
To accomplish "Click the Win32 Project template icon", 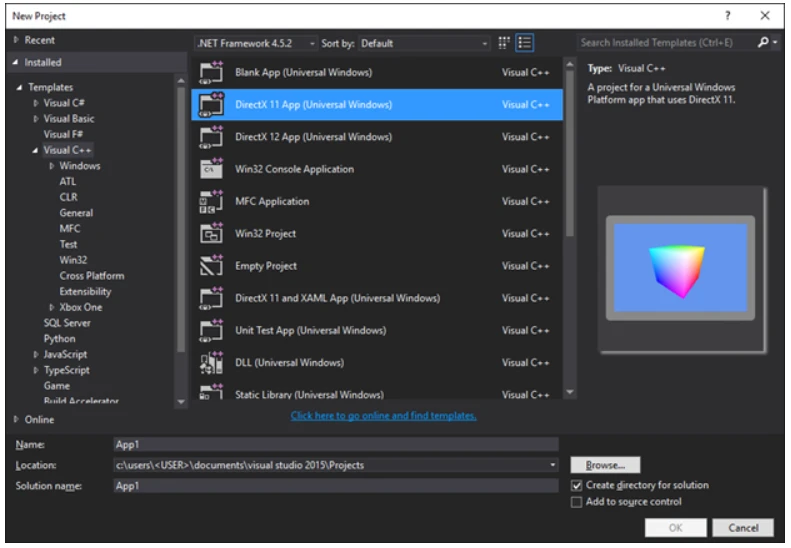I will 211,234.
